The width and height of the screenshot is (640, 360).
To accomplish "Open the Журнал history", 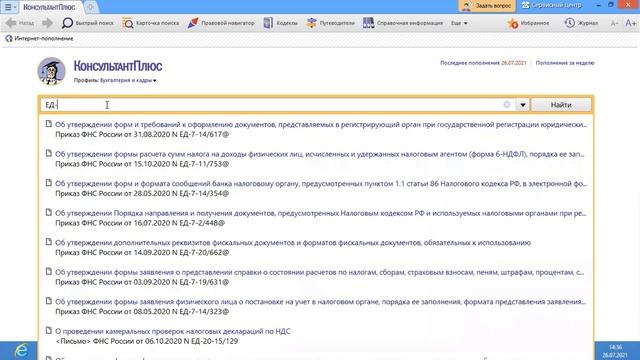I will [581, 23].
